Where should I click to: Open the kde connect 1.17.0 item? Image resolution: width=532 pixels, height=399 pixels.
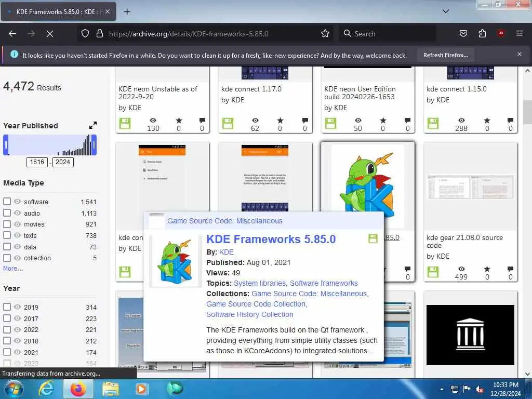251,89
